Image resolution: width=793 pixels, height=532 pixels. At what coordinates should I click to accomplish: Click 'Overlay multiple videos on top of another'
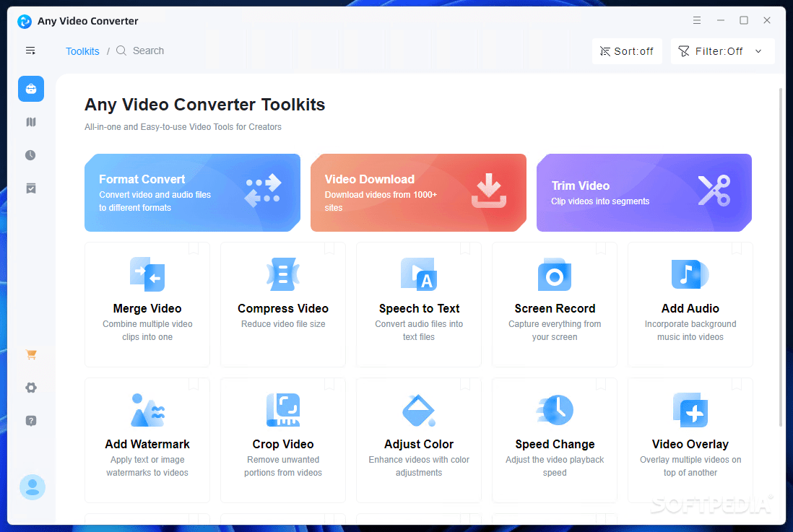point(690,466)
